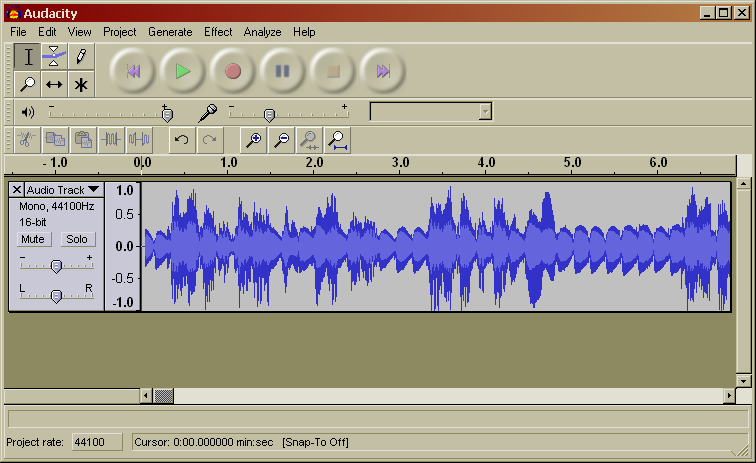Close the Audio Track with X
756x463 pixels.
click(x=16, y=190)
